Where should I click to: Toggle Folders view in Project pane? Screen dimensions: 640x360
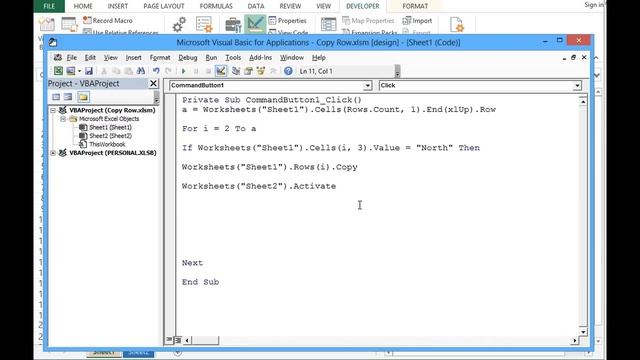[x=84, y=97]
